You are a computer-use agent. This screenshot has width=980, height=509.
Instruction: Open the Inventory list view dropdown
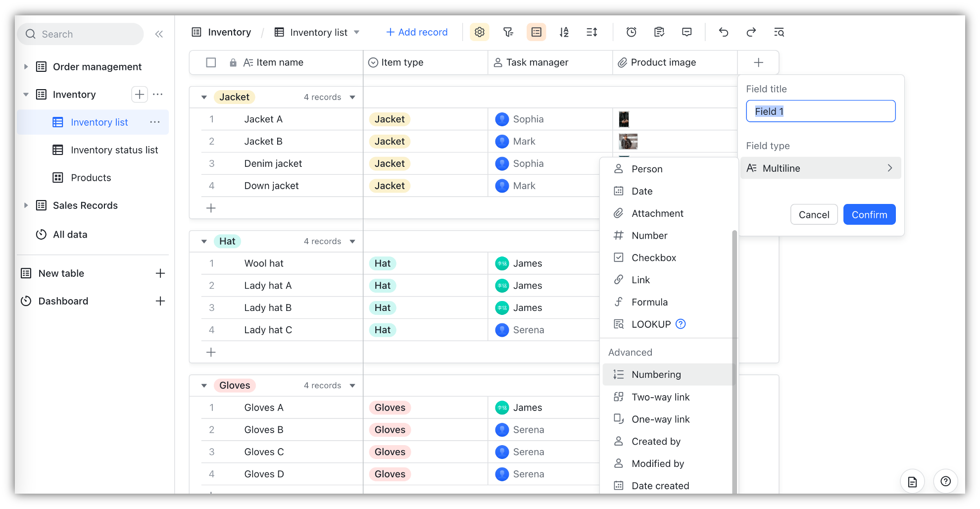[357, 32]
